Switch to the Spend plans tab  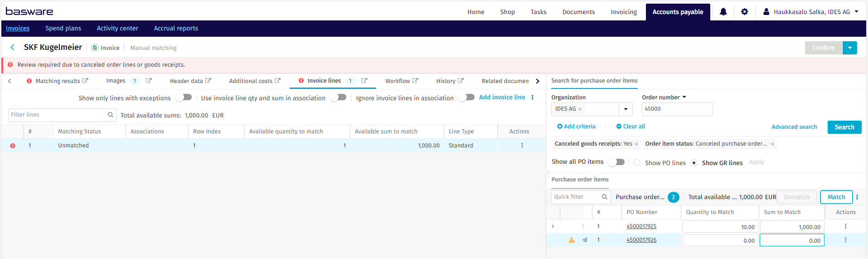click(63, 28)
